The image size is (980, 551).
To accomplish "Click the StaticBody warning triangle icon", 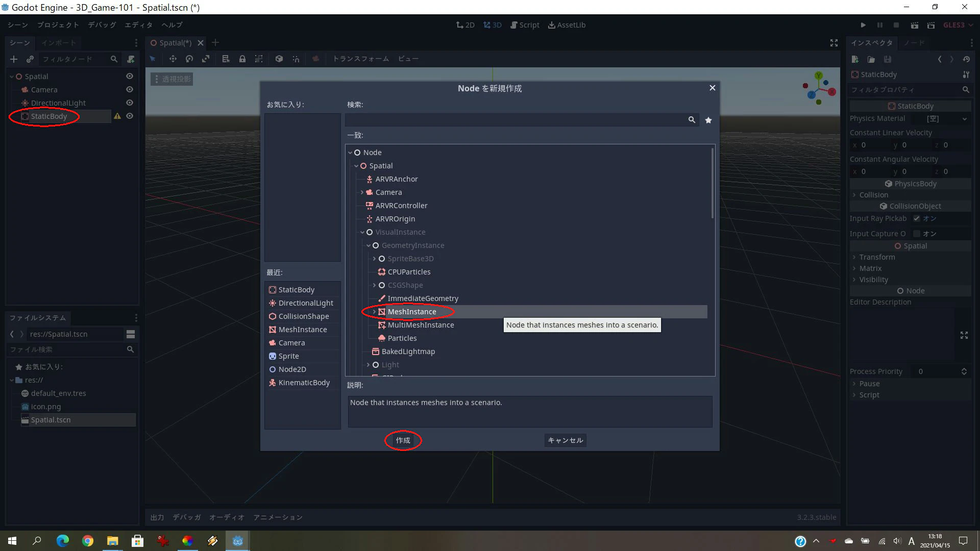I will click(x=117, y=116).
